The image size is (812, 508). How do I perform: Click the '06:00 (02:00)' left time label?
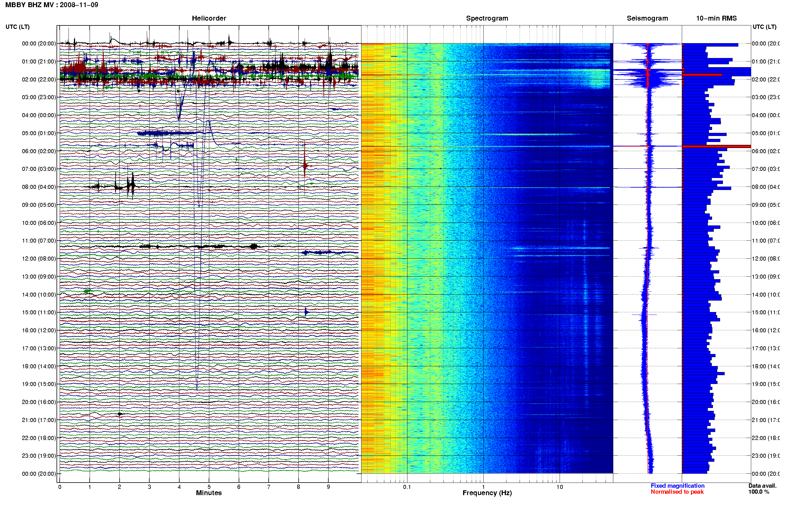point(39,151)
